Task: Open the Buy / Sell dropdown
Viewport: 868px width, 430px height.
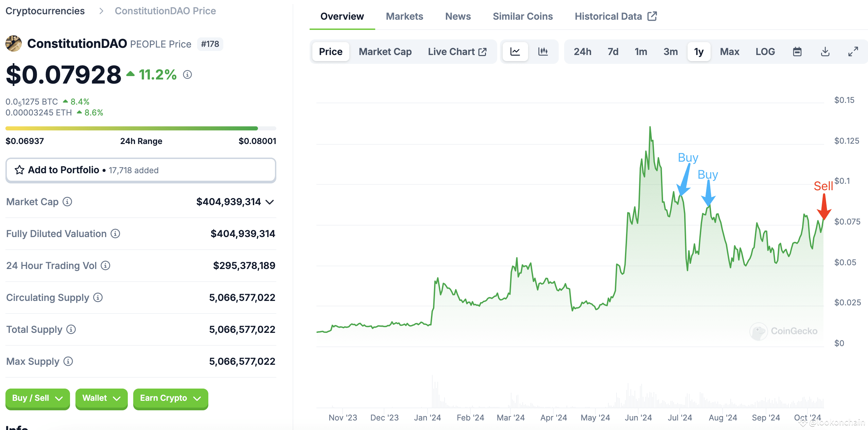Action: coord(37,398)
